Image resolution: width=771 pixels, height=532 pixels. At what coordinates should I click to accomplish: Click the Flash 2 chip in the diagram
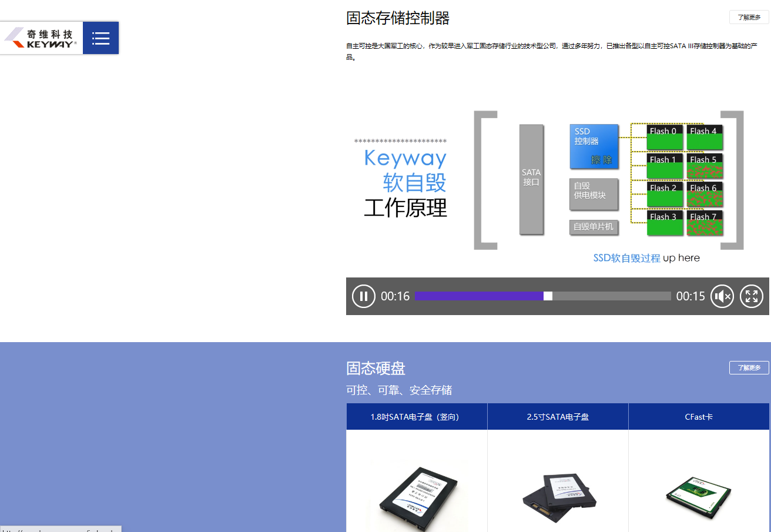tap(665, 195)
